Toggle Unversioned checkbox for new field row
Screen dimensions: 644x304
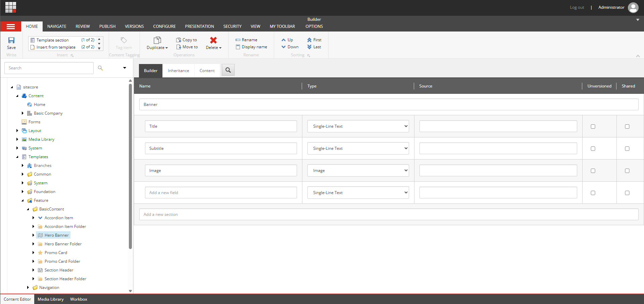pyautogui.click(x=593, y=193)
